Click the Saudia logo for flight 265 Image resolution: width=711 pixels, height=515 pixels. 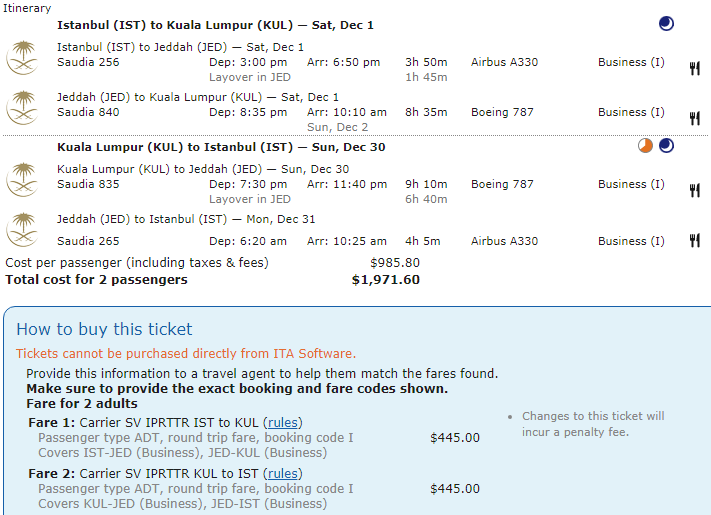point(21,230)
